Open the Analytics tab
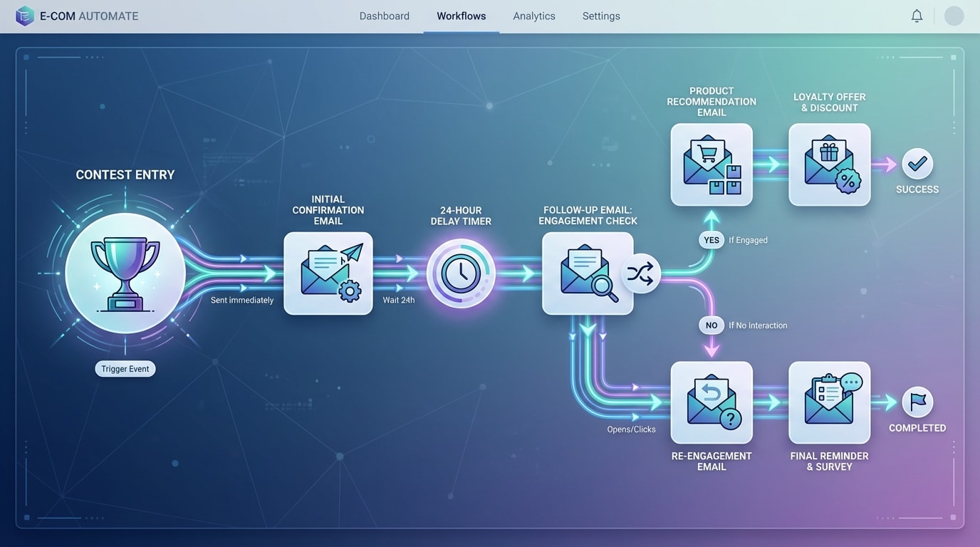Image resolution: width=980 pixels, height=547 pixels. point(534,16)
